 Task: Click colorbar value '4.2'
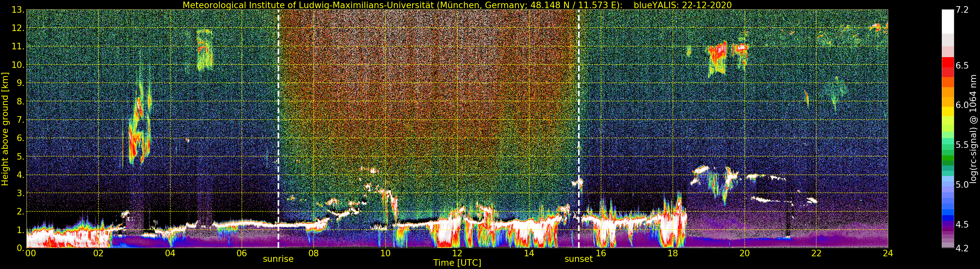pos(962,248)
